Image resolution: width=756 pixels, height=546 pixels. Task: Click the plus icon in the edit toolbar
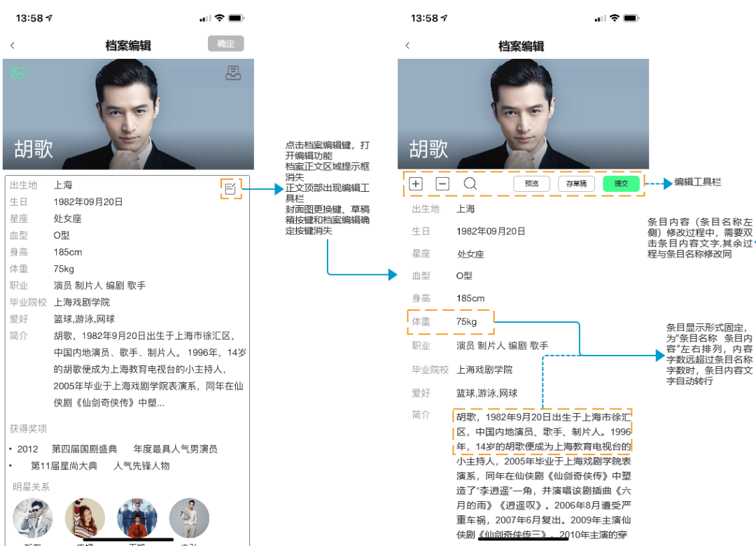[416, 183]
